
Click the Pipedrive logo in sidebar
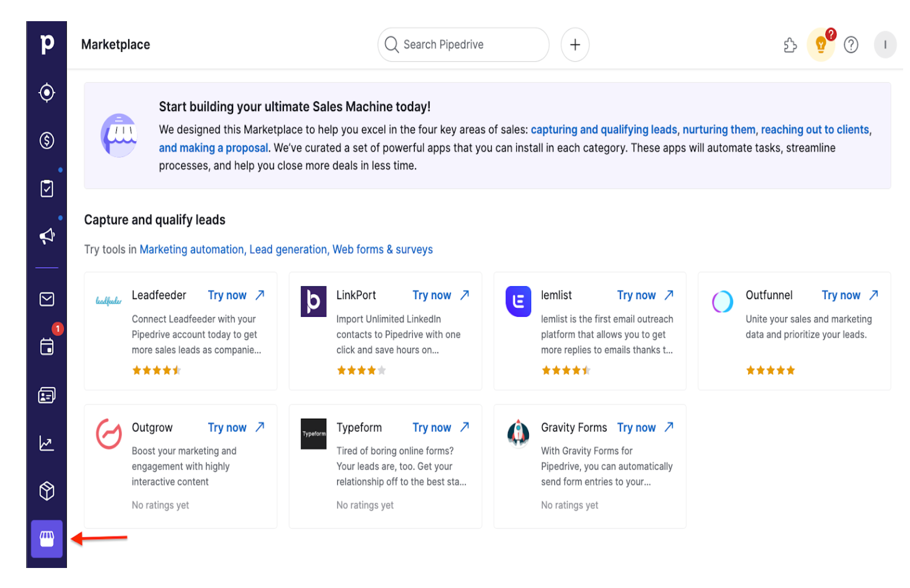47,44
